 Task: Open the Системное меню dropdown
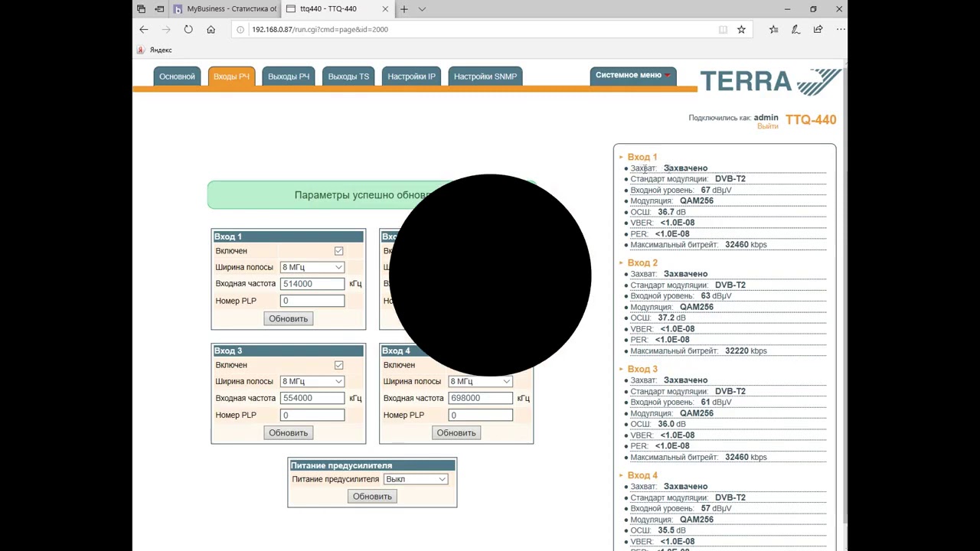pos(633,75)
